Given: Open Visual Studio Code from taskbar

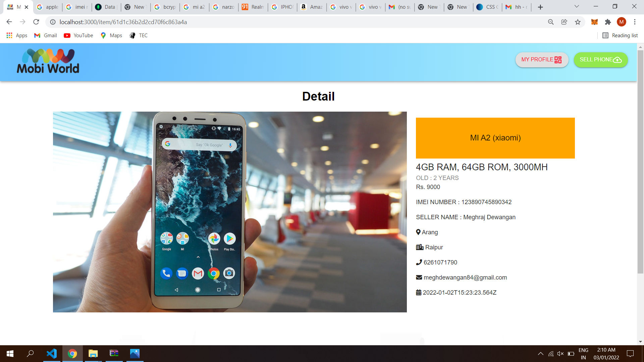Looking at the screenshot, I should pyautogui.click(x=52, y=354).
